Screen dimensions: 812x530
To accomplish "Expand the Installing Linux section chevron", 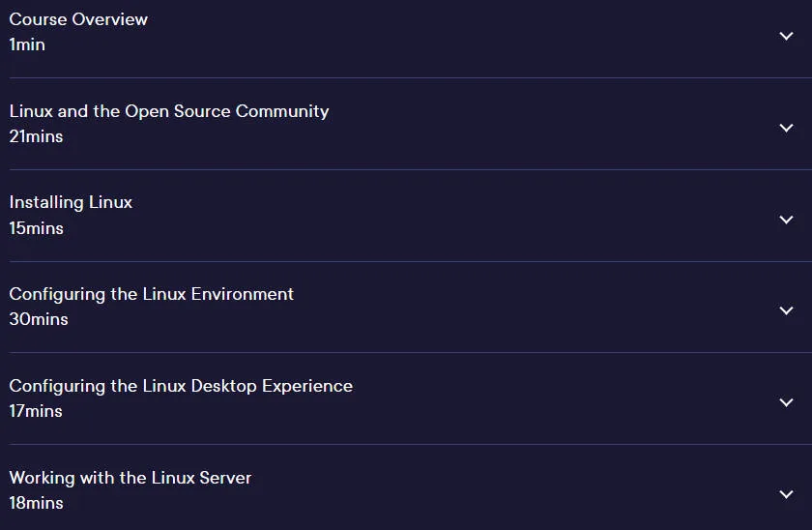I will (786, 220).
